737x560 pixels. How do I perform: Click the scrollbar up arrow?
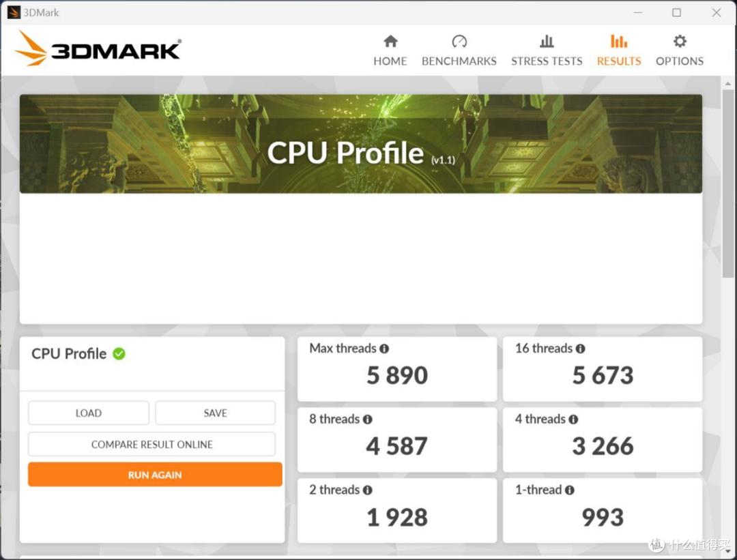click(x=728, y=84)
